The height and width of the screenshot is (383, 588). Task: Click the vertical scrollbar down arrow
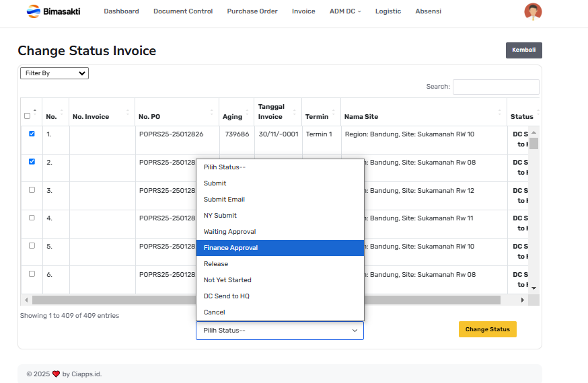pos(534,288)
